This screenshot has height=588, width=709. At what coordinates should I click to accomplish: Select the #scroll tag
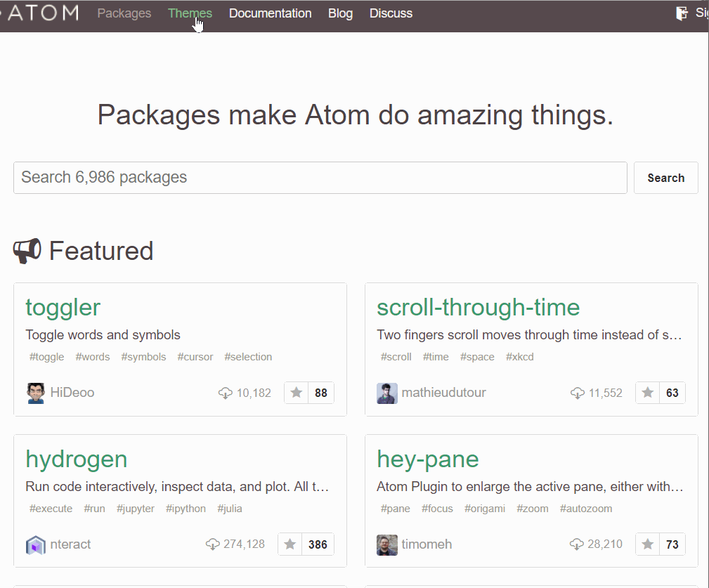(396, 357)
